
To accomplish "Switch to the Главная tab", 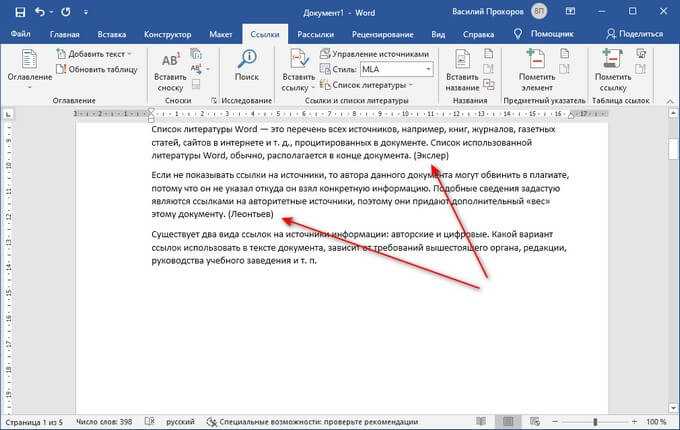I will [65, 34].
